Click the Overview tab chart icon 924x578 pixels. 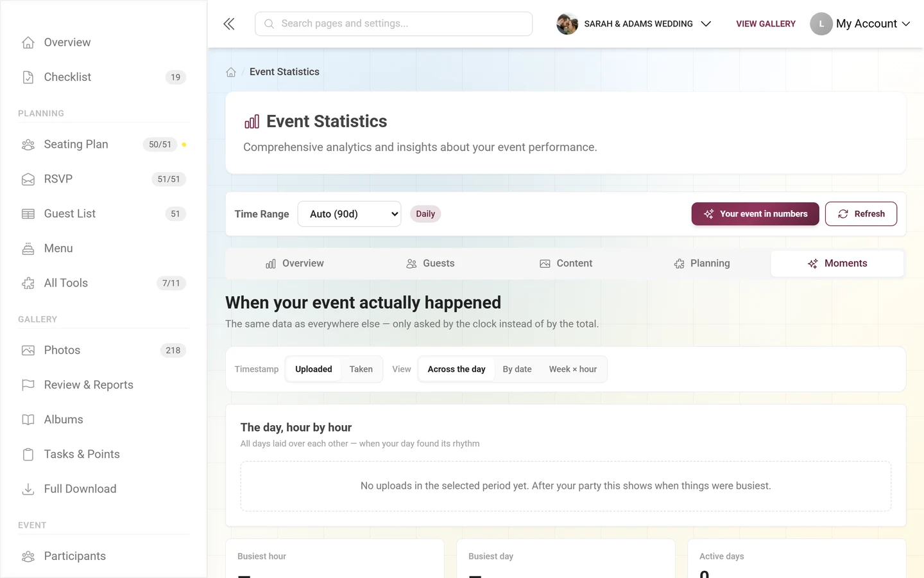point(271,264)
